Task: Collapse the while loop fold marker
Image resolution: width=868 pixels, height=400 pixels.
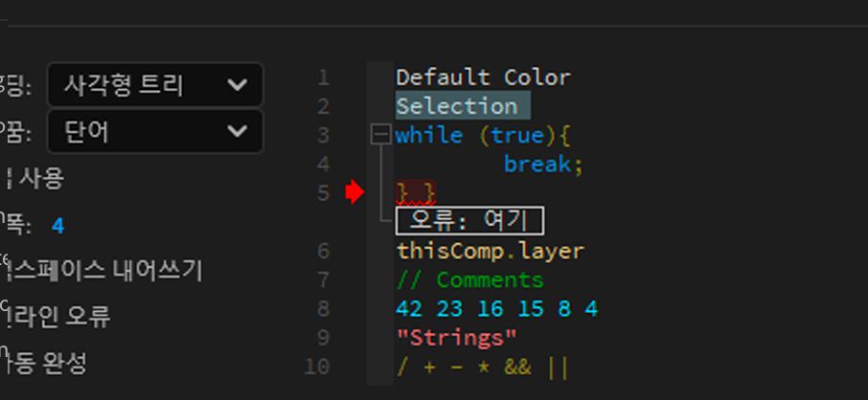Action: (x=380, y=135)
